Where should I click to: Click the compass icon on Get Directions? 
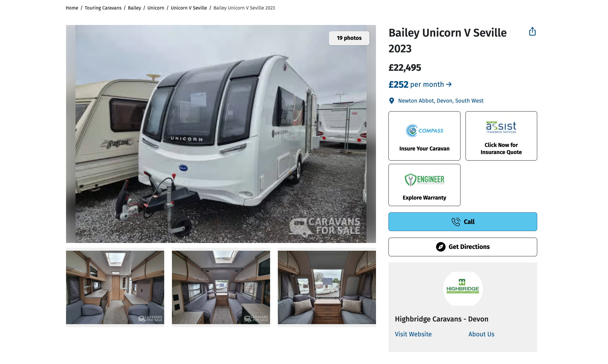pos(441,247)
